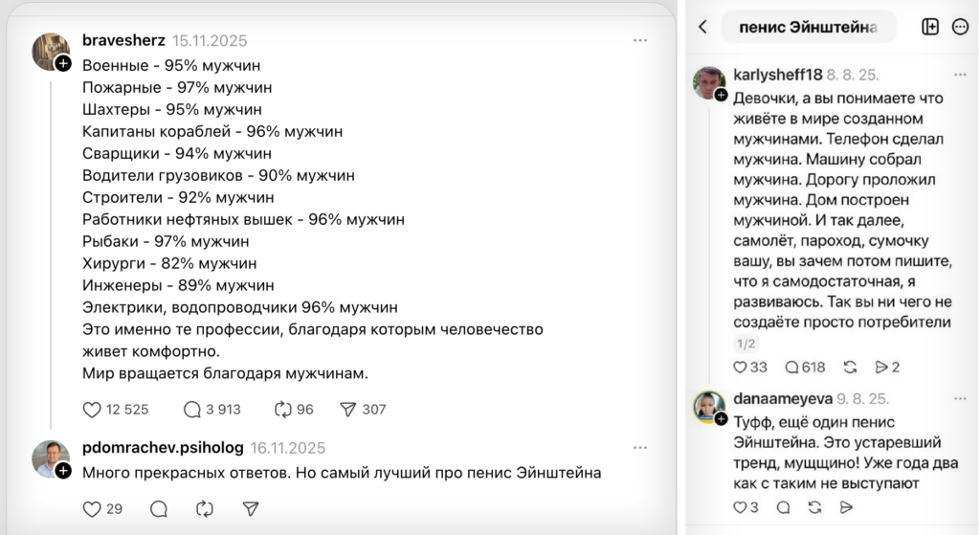Image resolution: width=980 pixels, height=535 pixels.
Task: Click the search field with пенис Эйнштейна
Action: pyautogui.click(x=808, y=27)
